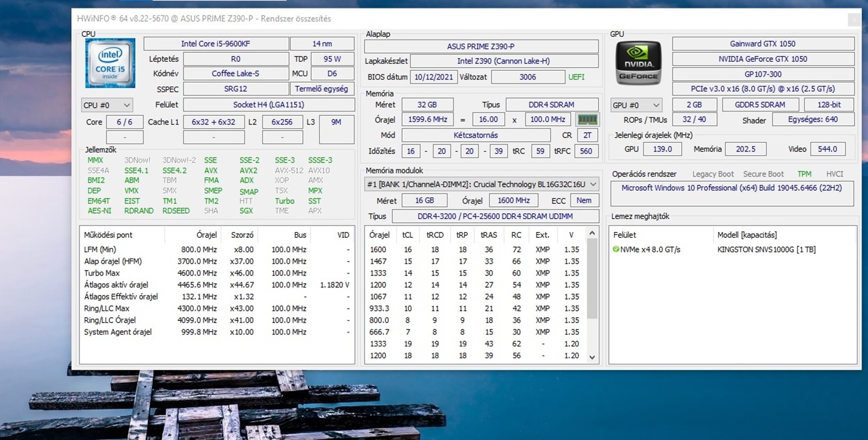Click the NVIDIA GeForce GTX 1050 field
868x440 pixels.
(763, 59)
